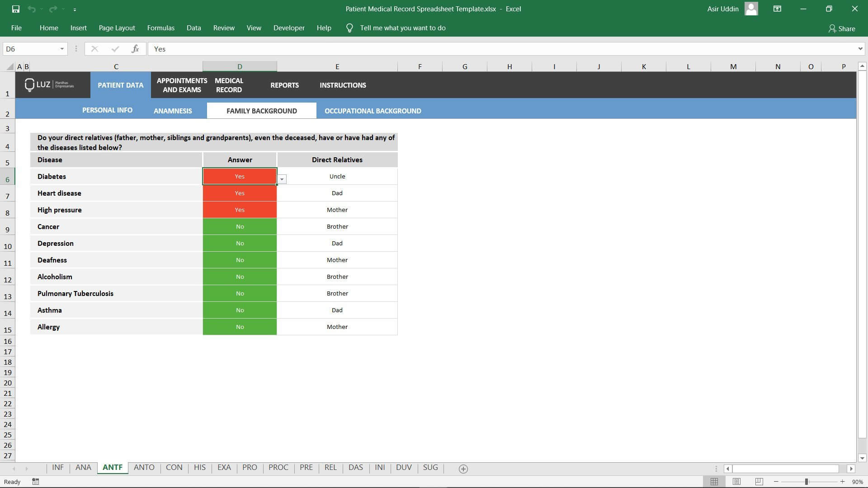The height and width of the screenshot is (488, 868).
Task: Expand the Name Box dropdown arrow
Action: click(x=62, y=49)
